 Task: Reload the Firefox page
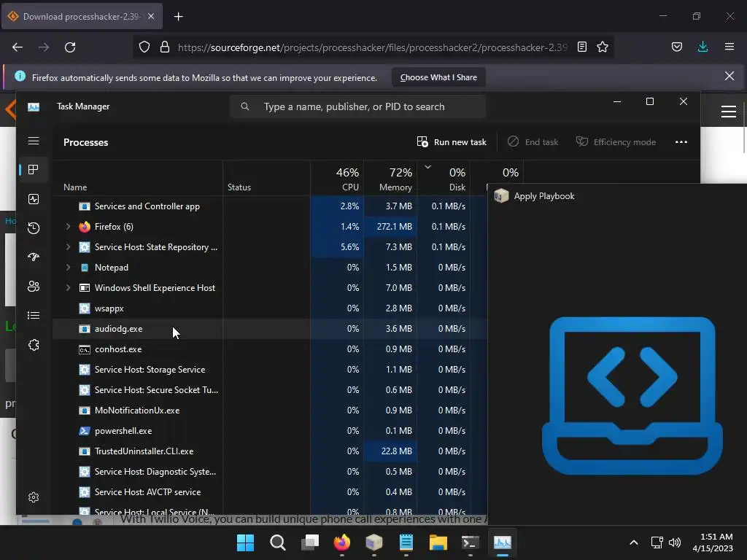(70, 47)
